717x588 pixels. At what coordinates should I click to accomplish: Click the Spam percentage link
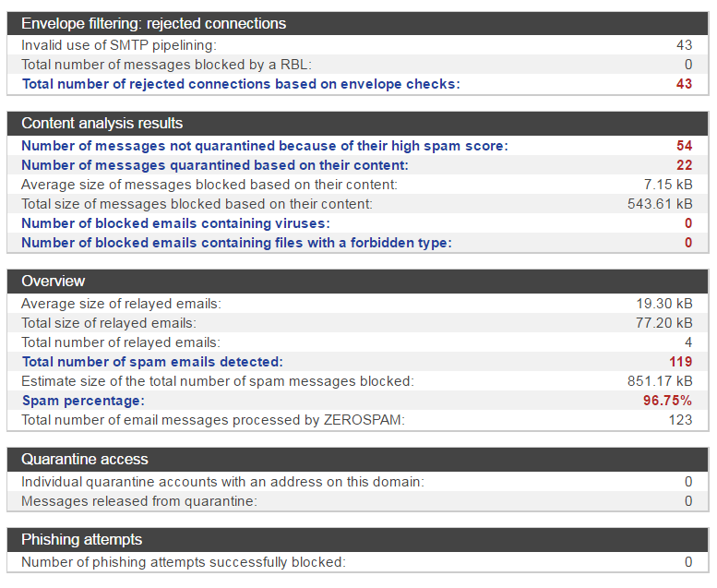point(83,401)
